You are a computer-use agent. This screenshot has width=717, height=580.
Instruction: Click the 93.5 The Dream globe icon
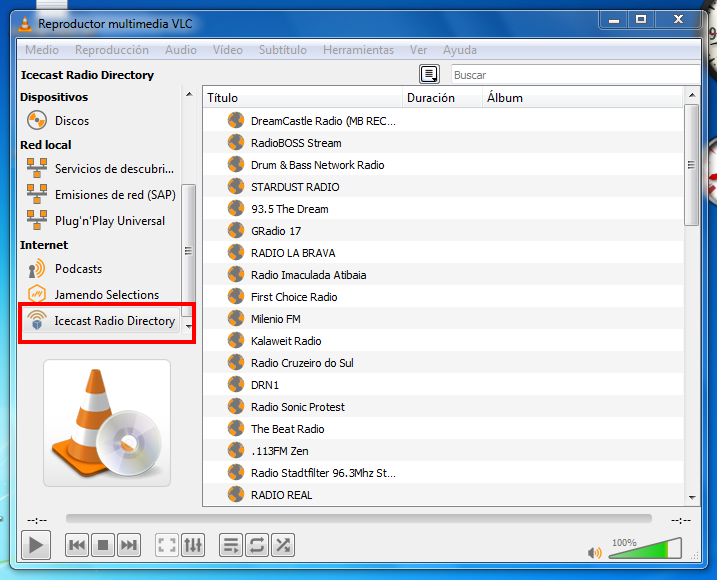[236, 209]
